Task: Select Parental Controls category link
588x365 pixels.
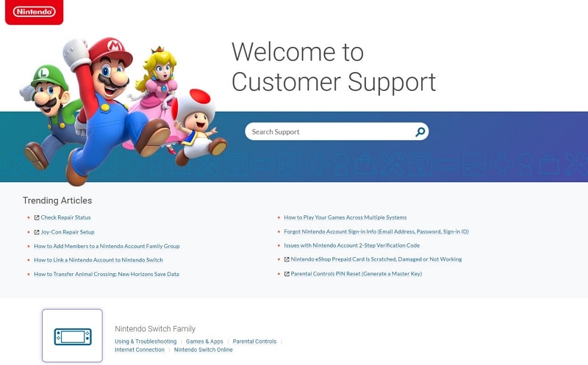Action: coord(254,341)
